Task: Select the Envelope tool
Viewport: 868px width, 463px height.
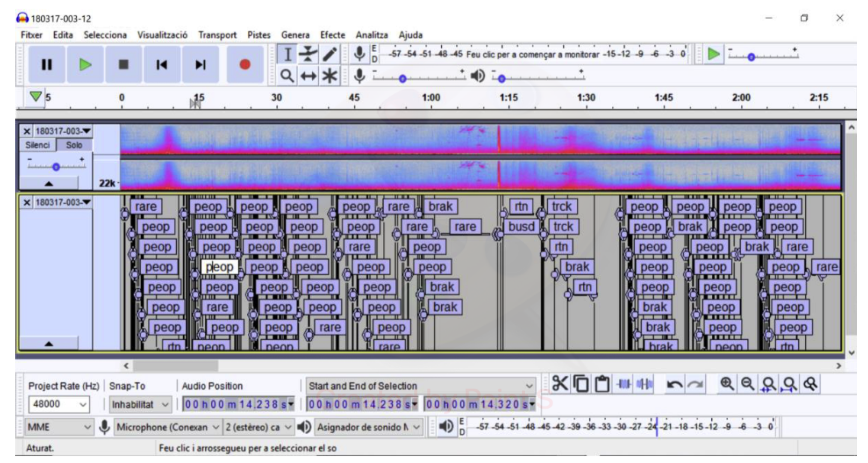Action: pos(308,54)
